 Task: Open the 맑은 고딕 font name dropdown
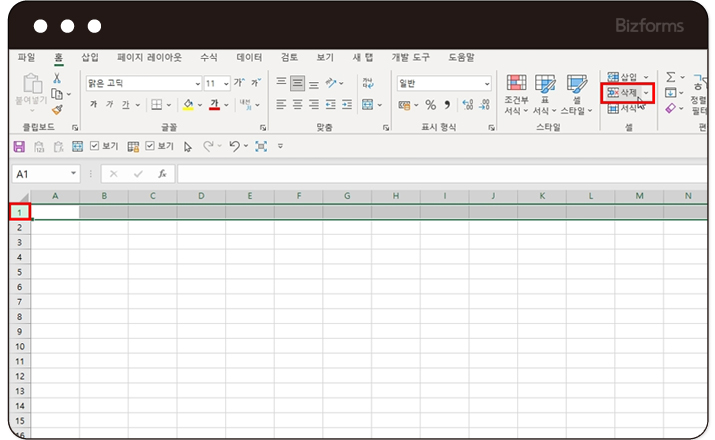pyautogui.click(x=142, y=84)
